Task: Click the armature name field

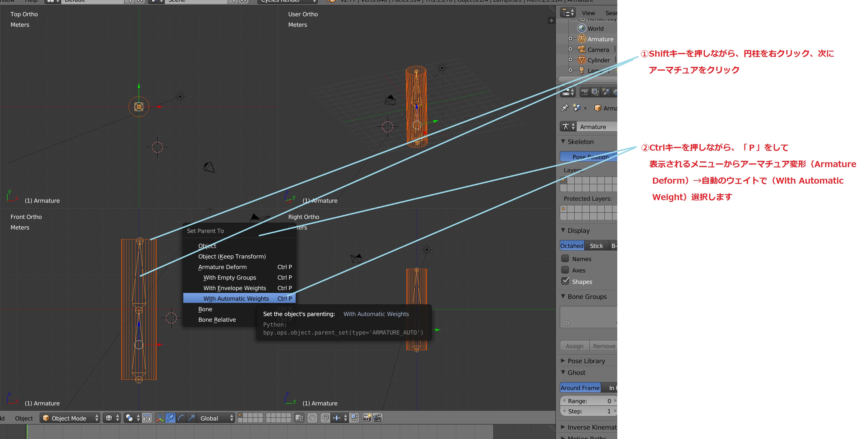Action: pos(597,126)
